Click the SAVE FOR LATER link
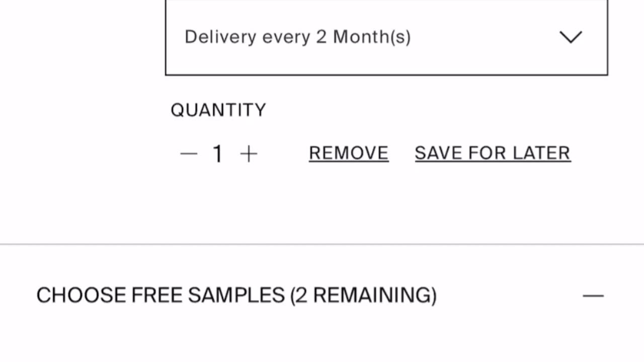The image size is (644, 362). point(493,153)
